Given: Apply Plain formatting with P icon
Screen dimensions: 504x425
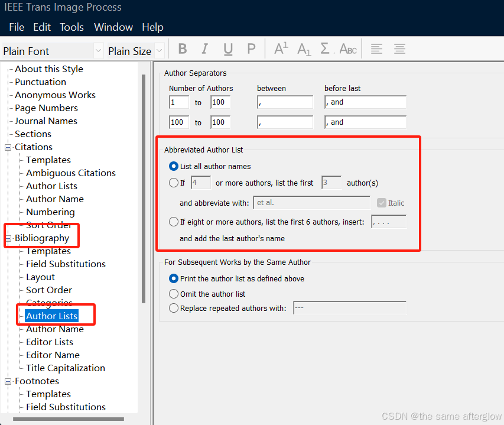Looking at the screenshot, I should 251,49.
